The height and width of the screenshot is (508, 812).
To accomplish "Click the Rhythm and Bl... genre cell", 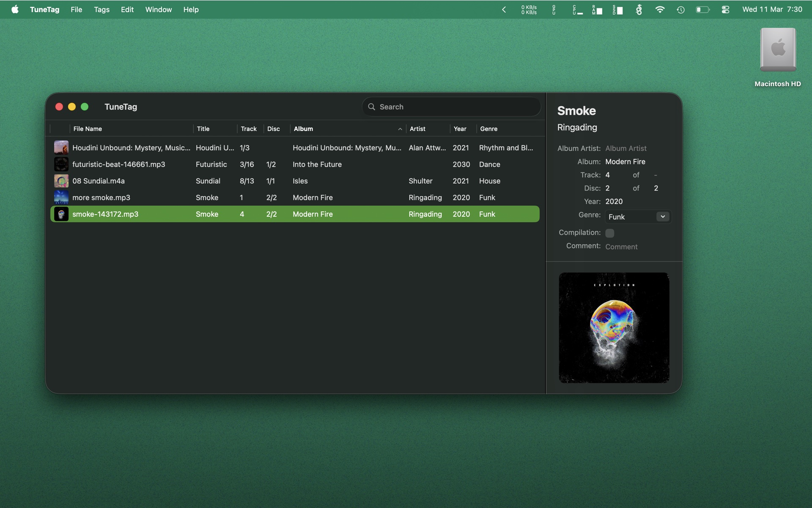I will coord(506,148).
